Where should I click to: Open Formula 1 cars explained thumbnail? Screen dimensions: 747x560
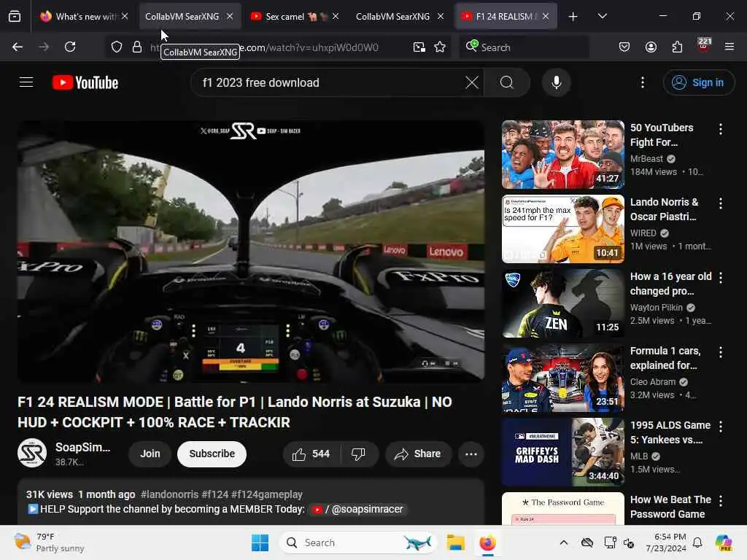(562, 378)
